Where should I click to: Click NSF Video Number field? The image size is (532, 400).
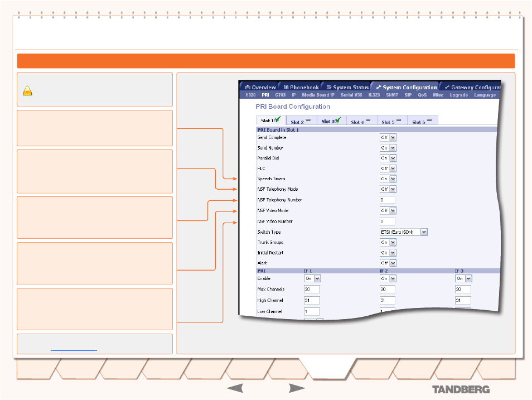click(x=388, y=221)
